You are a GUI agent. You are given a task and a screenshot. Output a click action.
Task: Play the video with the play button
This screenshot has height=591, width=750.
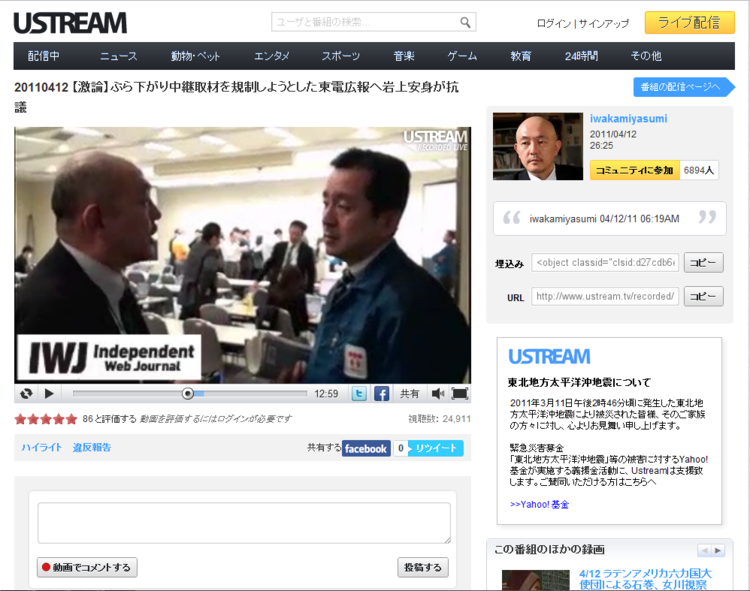coord(49,394)
